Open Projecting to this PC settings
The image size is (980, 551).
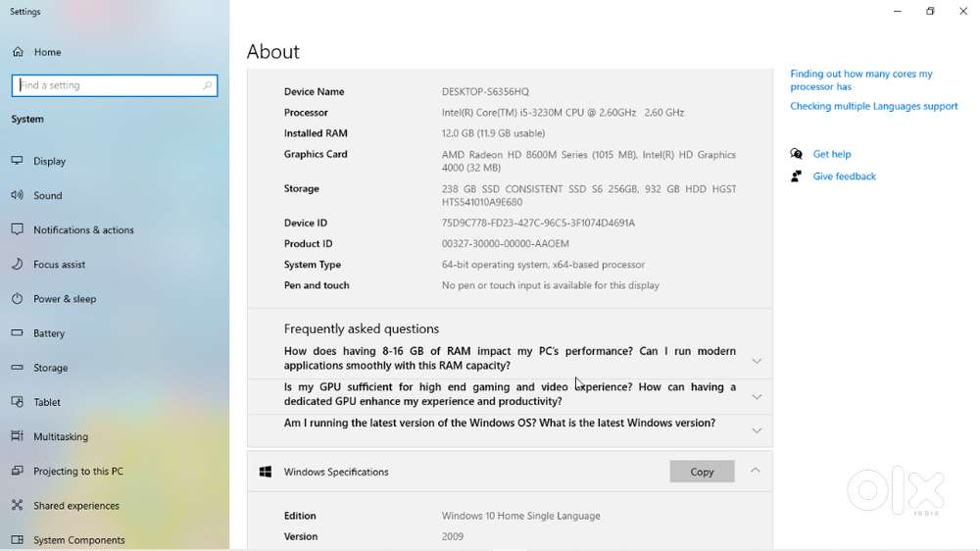[78, 471]
